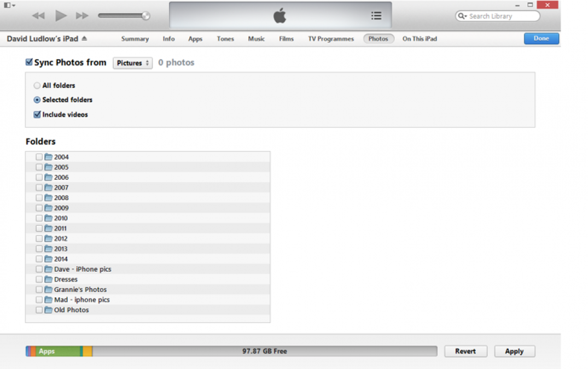588x369 pixels.
Task: Toggle Include videos checkbox
Action: point(37,115)
